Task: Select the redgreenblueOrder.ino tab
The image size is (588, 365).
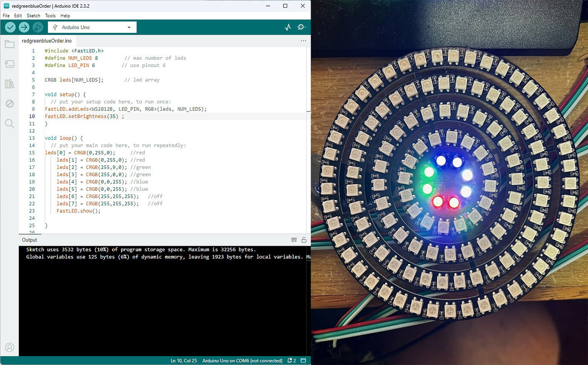Action: [x=47, y=41]
